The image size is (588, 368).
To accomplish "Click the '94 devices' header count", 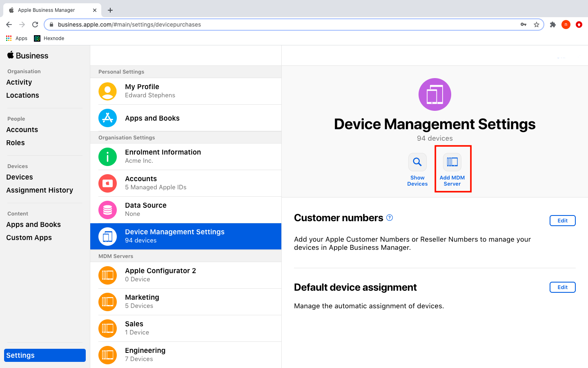I will [435, 138].
